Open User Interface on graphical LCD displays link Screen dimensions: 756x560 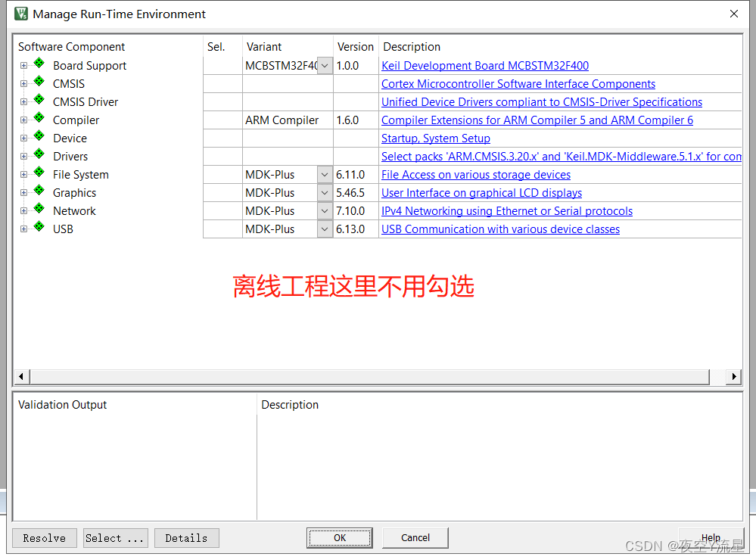481,193
